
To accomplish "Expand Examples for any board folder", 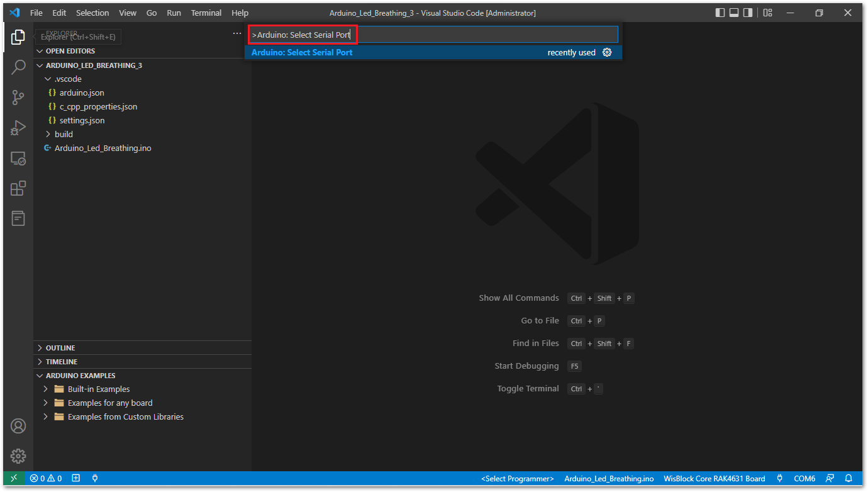I will (142, 403).
